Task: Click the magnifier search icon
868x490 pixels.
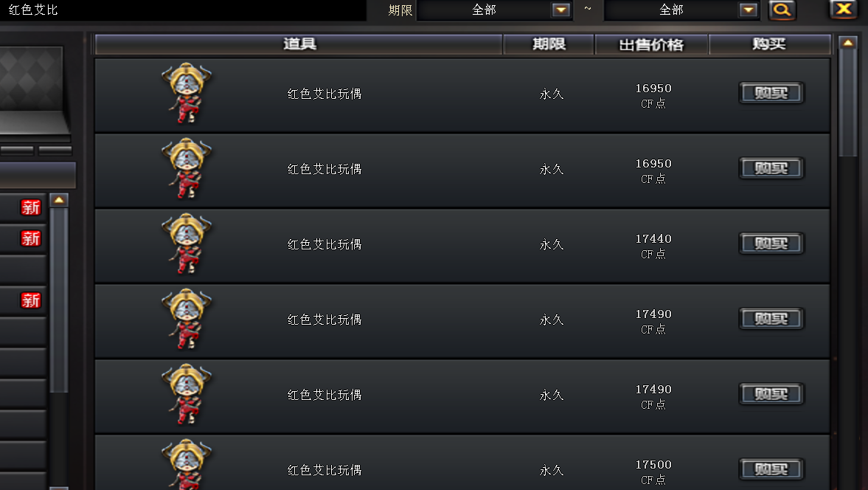Action: pyautogui.click(x=782, y=10)
